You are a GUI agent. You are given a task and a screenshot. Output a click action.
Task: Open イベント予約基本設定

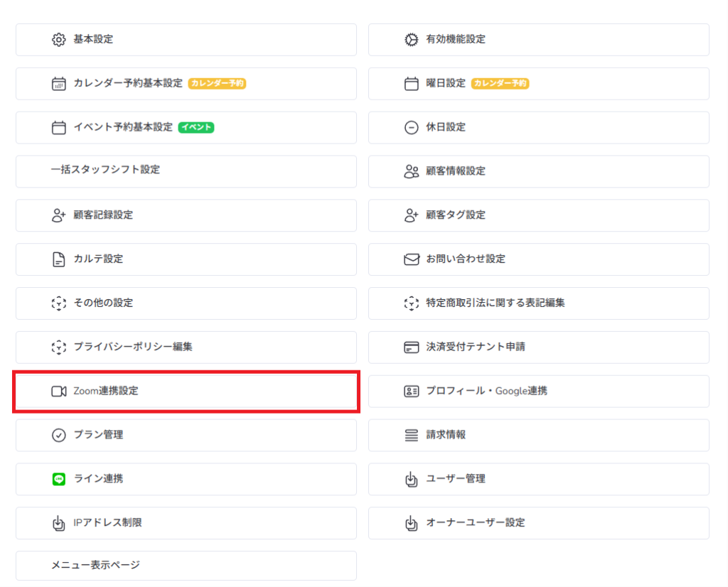(122, 128)
